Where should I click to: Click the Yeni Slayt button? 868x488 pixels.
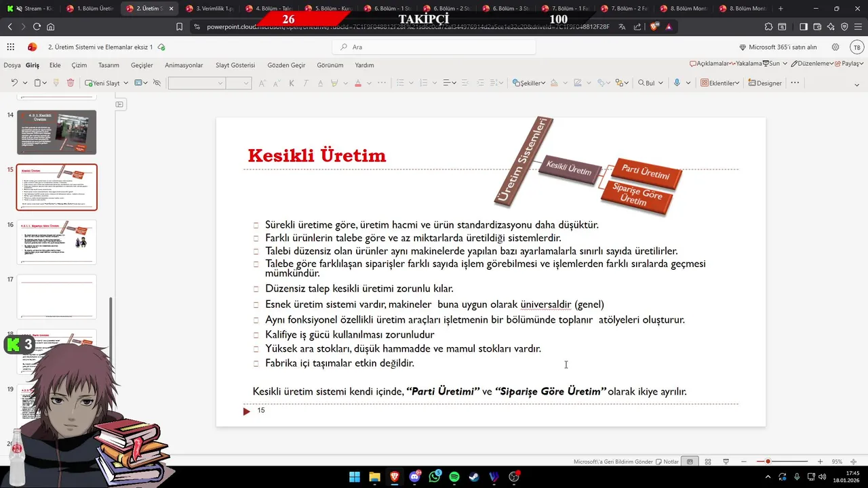(x=102, y=83)
